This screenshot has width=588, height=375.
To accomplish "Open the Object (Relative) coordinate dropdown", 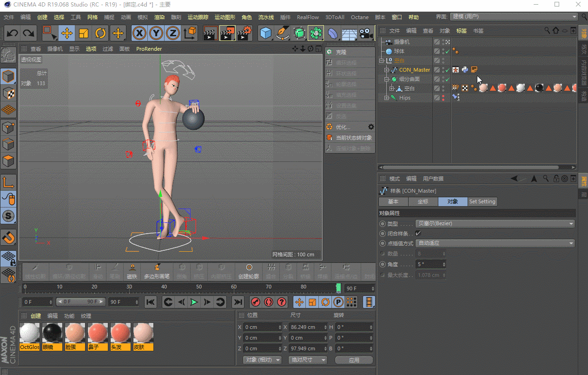I will [x=262, y=360].
